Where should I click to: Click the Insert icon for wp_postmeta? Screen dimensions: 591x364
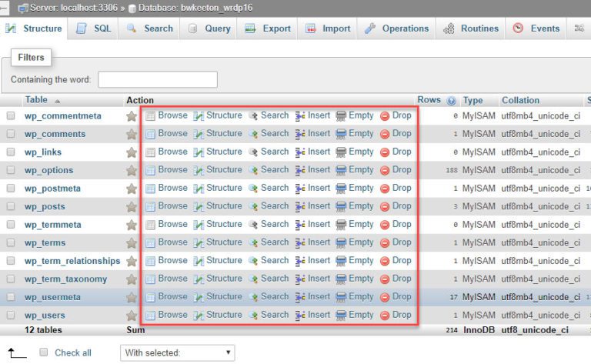coord(301,189)
